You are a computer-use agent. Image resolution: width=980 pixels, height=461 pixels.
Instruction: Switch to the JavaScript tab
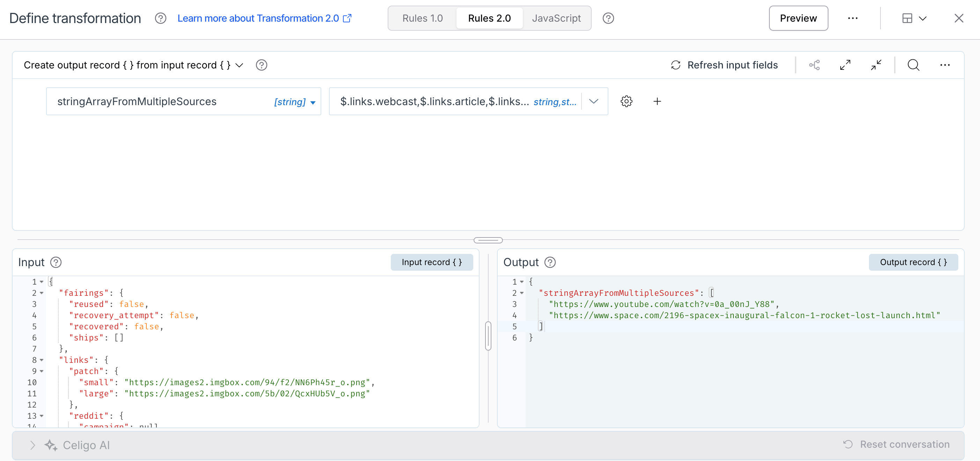(556, 18)
